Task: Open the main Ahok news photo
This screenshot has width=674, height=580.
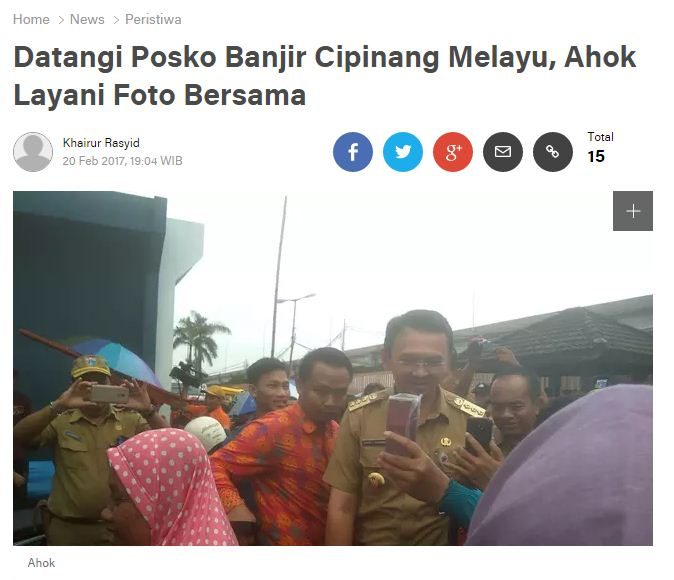Action: 333,368
